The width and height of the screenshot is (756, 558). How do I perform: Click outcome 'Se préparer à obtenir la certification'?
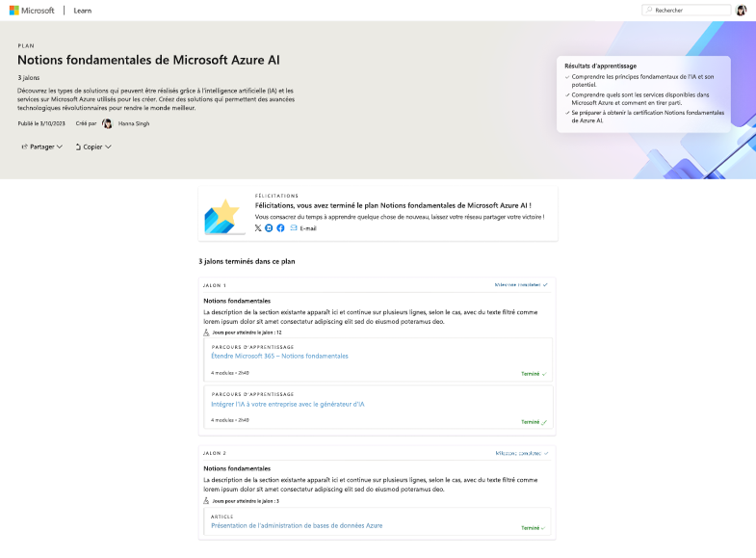point(647,117)
